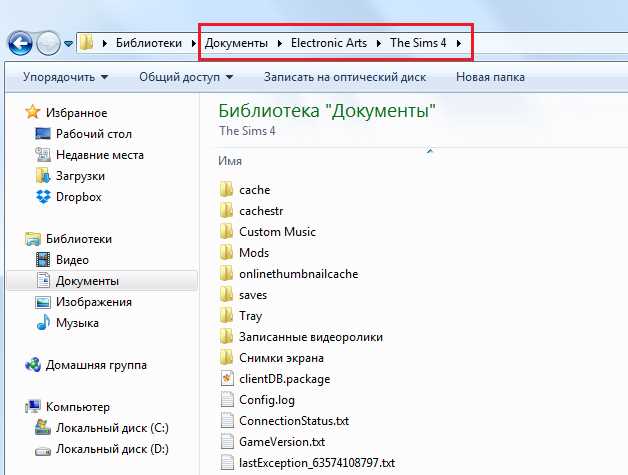Viewport: 628px width, 475px height.
Task: Click The Sims 4 breadcrumb segment
Action: [418, 43]
